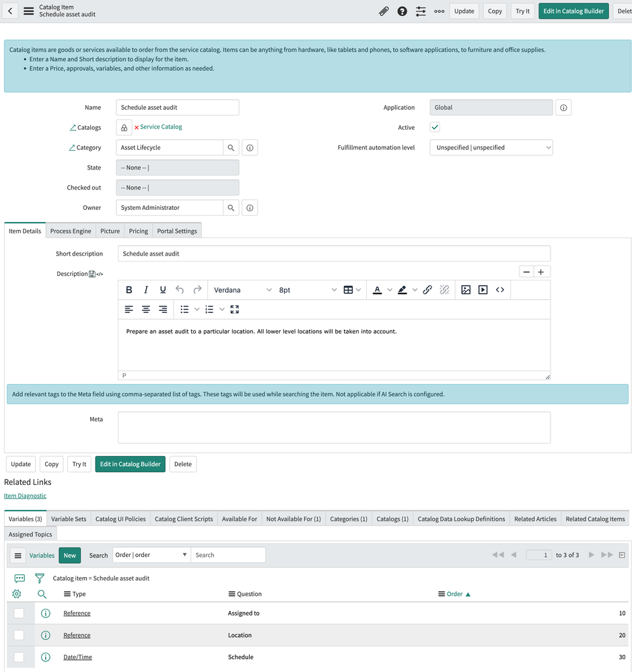Show Application info icon
The width and height of the screenshot is (632, 672).
[563, 108]
